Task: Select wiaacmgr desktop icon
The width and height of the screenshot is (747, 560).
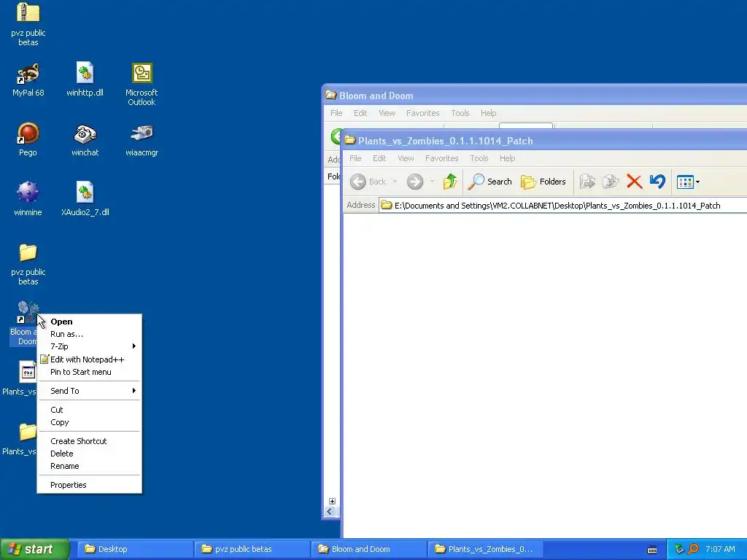Action: pos(142,133)
